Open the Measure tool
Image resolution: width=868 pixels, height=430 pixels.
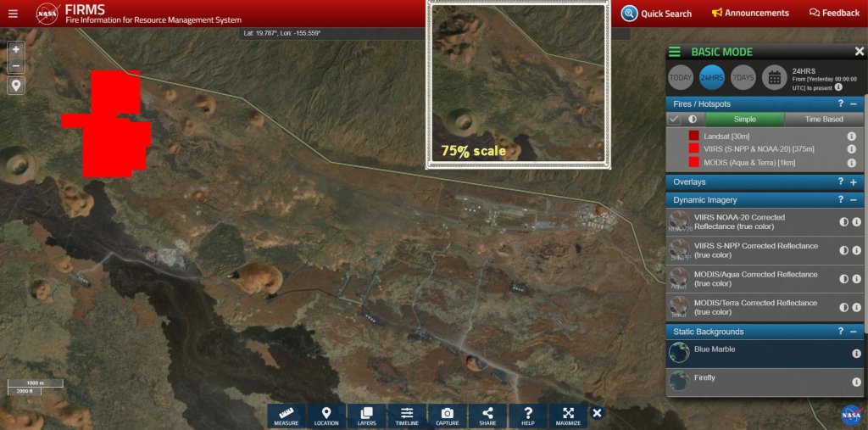pos(286,416)
